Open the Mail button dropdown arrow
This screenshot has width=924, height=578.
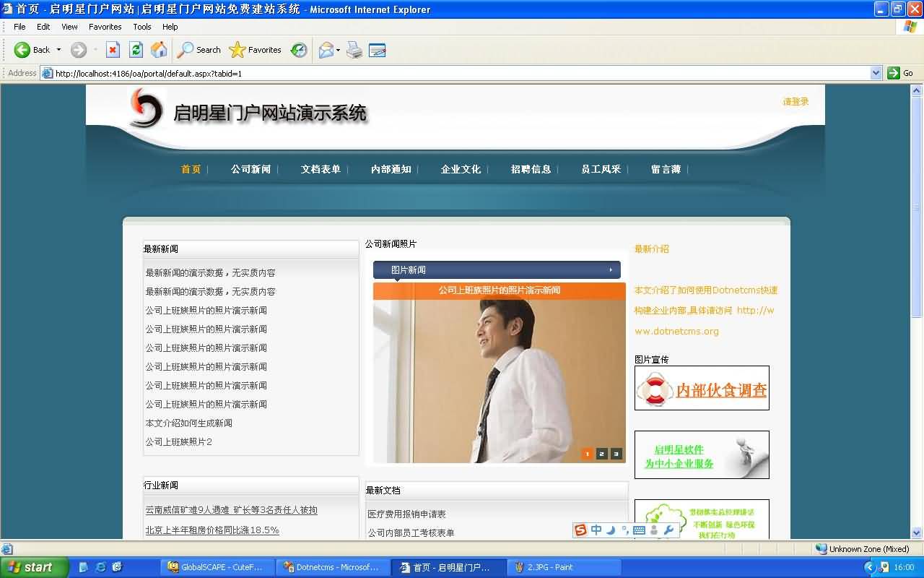point(338,50)
